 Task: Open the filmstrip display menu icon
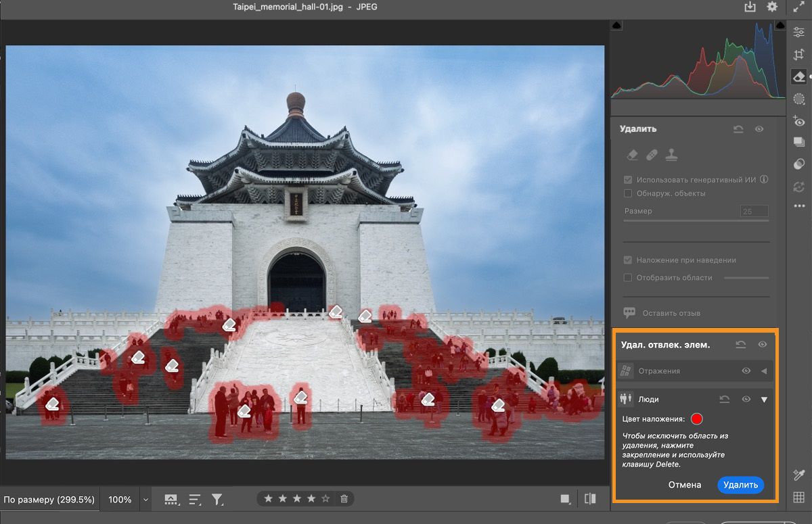[171, 500]
